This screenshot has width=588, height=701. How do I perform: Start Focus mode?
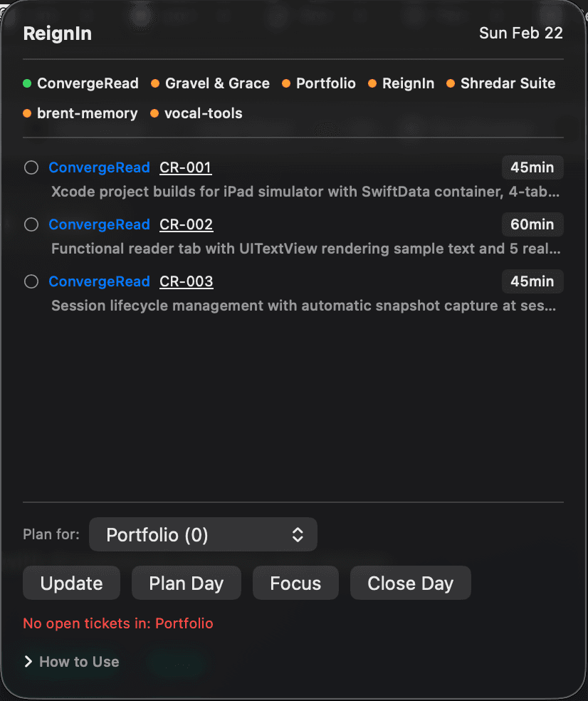pyautogui.click(x=295, y=583)
